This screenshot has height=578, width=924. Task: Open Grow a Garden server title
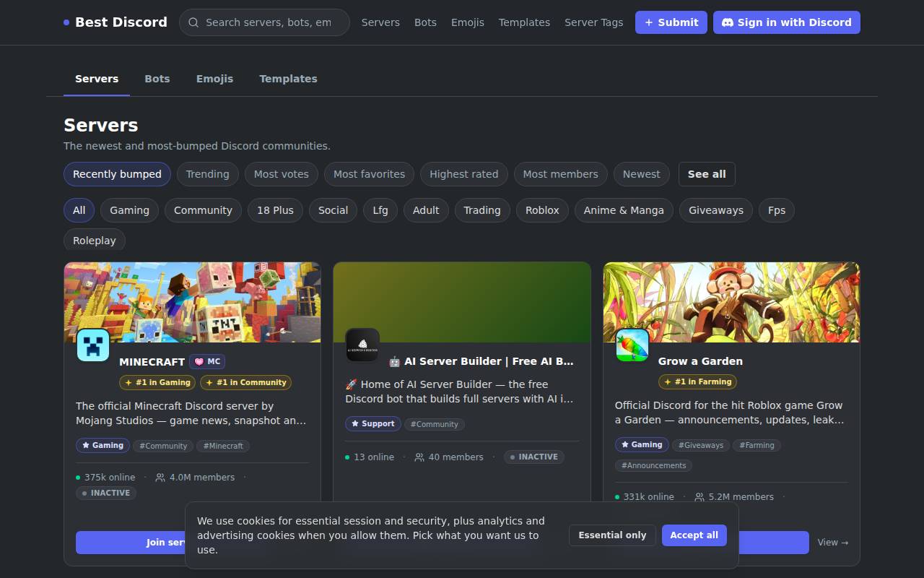700,361
